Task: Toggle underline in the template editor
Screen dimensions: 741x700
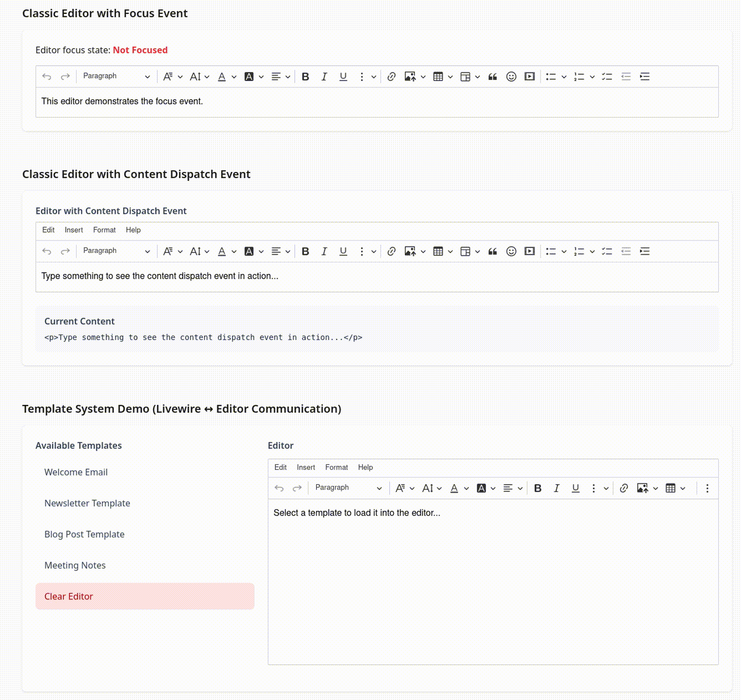Action: pos(576,488)
